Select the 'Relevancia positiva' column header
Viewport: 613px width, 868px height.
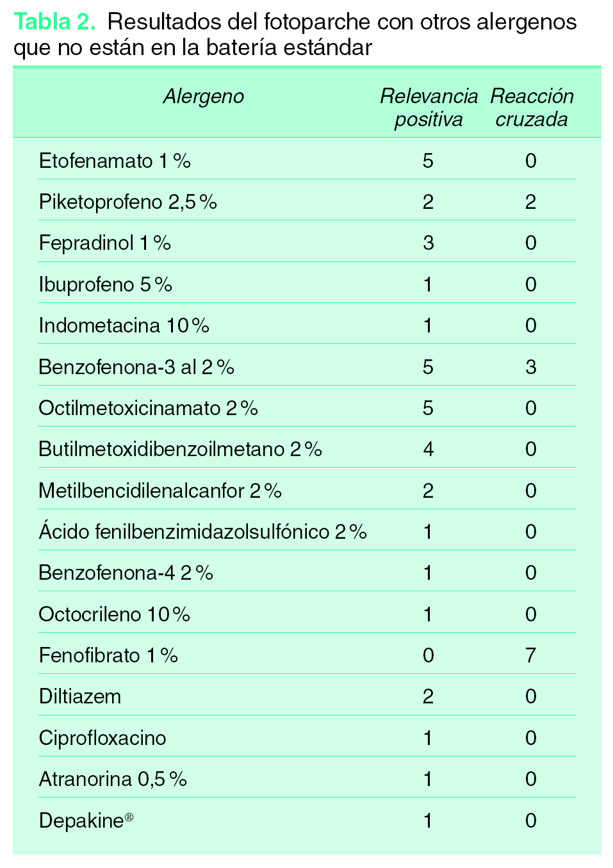click(429, 108)
